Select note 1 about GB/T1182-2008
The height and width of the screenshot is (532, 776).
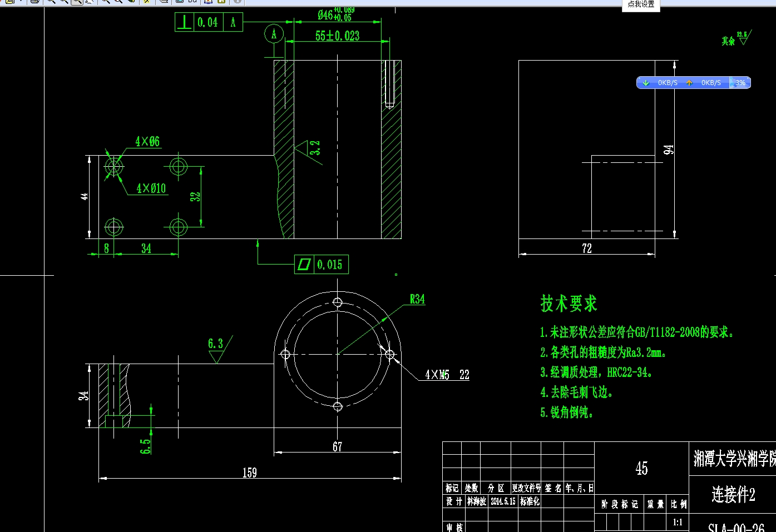coord(637,332)
